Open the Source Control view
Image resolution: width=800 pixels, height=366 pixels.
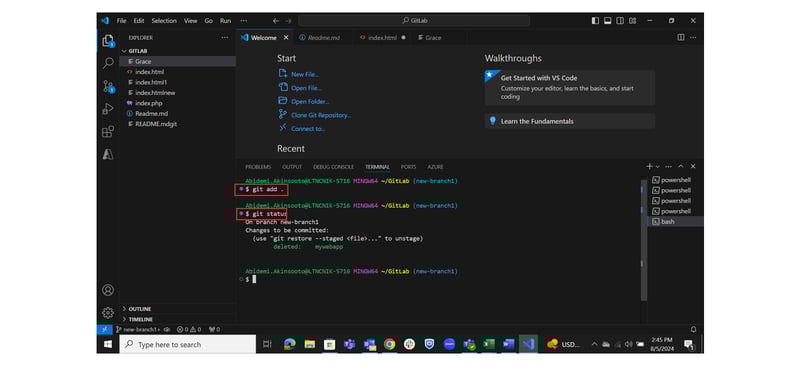pos(108,86)
